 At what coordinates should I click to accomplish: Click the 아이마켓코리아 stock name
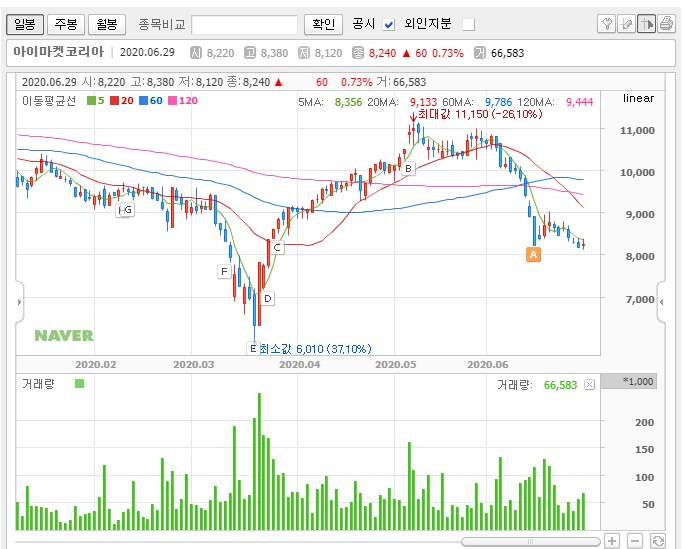point(58,52)
